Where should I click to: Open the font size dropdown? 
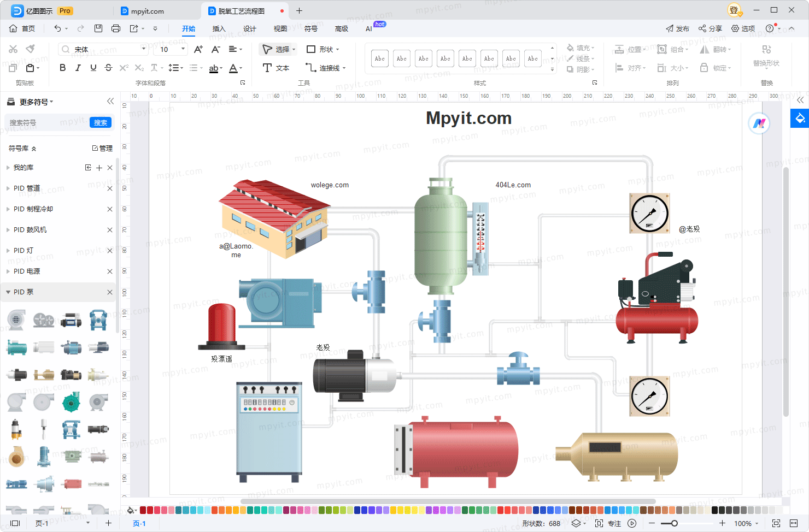tap(183, 49)
